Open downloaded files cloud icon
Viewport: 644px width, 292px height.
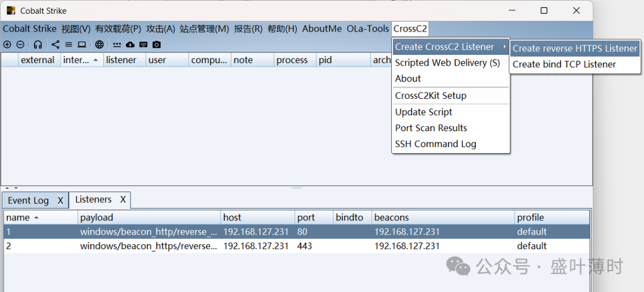[x=130, y=44]
